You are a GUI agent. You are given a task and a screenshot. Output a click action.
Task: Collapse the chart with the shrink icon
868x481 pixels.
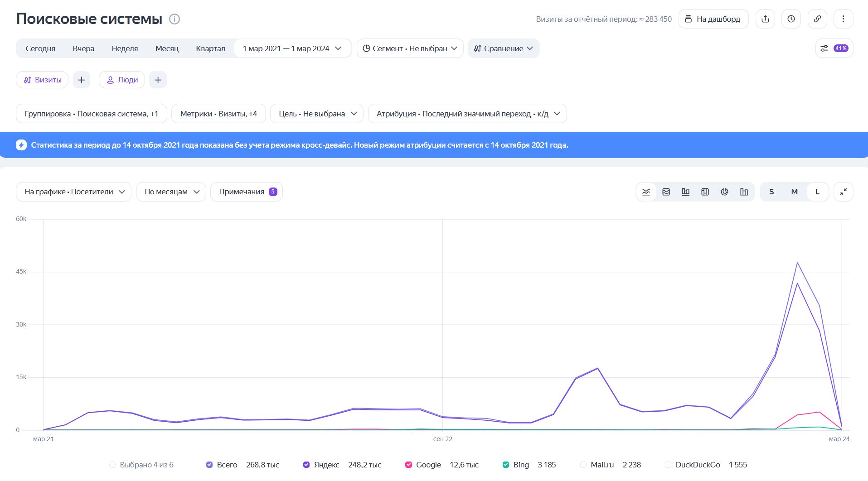click(843, 192)
